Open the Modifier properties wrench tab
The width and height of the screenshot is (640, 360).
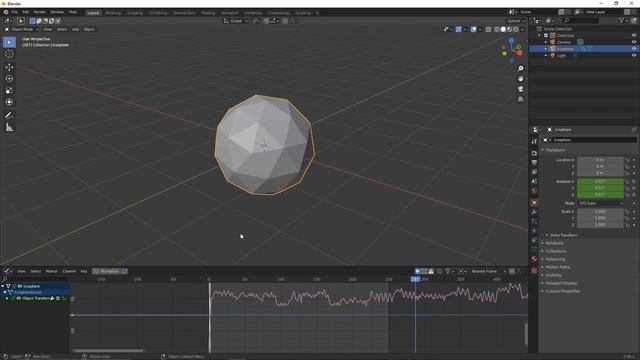pos(534,212)
